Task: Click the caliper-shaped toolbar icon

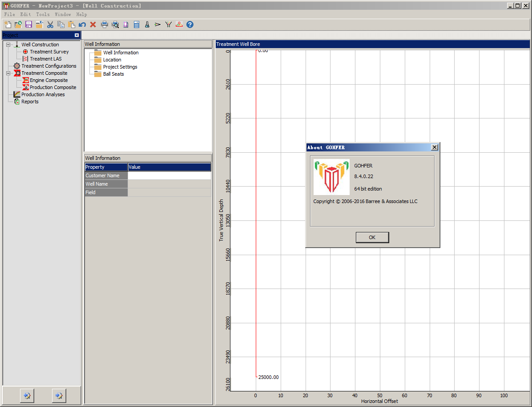Action: coord(158,24)
